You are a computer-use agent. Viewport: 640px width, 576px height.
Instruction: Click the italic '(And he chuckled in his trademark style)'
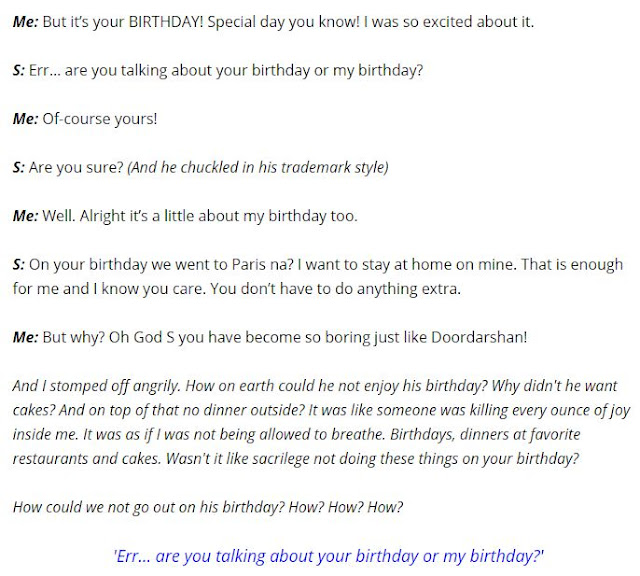click(x=258, y=167)
